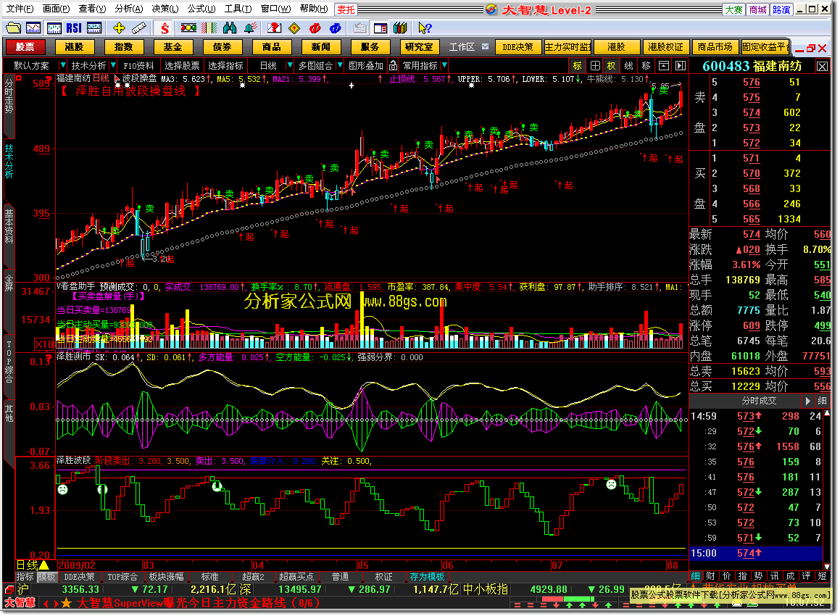Click the printer toolbar icon
Viewport: 840px width, 616px height.
(x=360, y=28)
